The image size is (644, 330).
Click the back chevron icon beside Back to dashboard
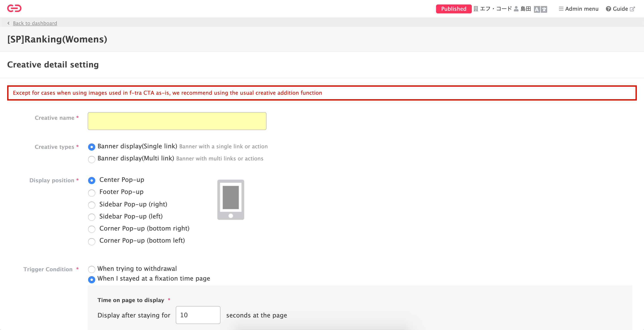point(8,23)
